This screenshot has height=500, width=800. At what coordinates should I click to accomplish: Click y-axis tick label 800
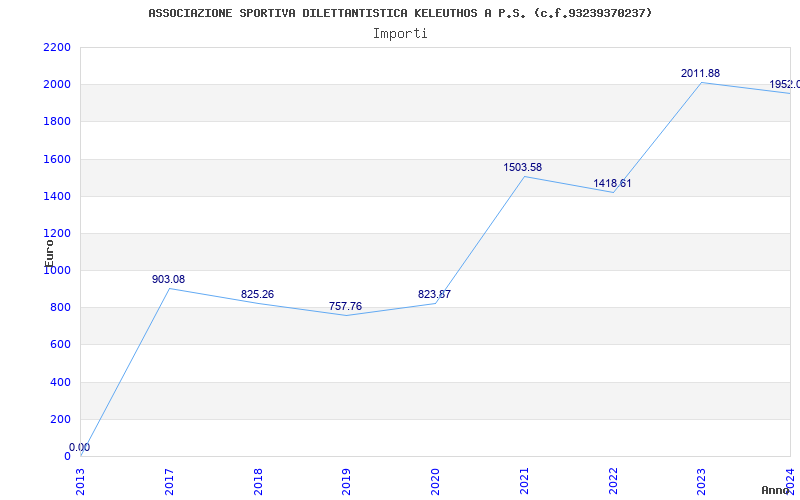[61, 308]
